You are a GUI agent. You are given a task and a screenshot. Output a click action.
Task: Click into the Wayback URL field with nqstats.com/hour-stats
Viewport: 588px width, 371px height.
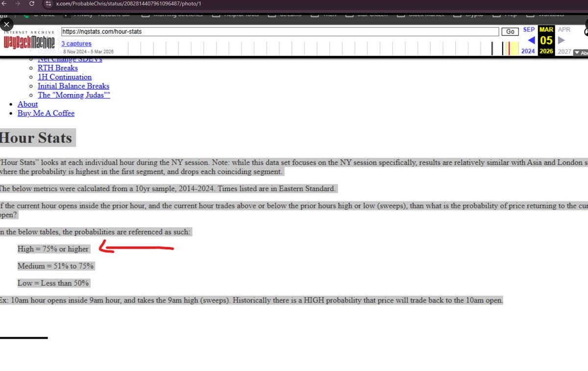(x=280, y=31)
